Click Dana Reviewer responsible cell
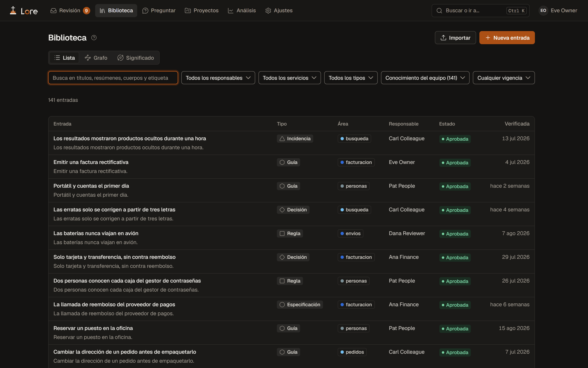Image resolution: width=588 pixels, height=368 pixels. (x=407, y=233)
